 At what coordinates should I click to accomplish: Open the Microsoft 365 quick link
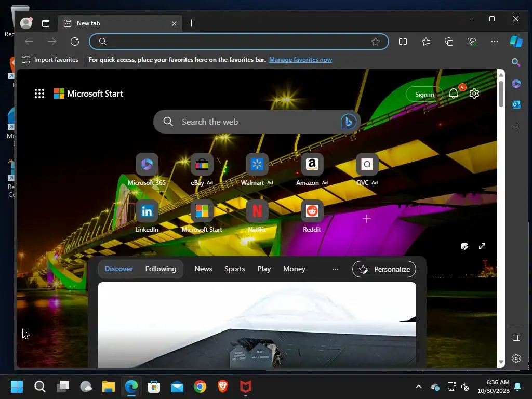[x=147, y=170]
